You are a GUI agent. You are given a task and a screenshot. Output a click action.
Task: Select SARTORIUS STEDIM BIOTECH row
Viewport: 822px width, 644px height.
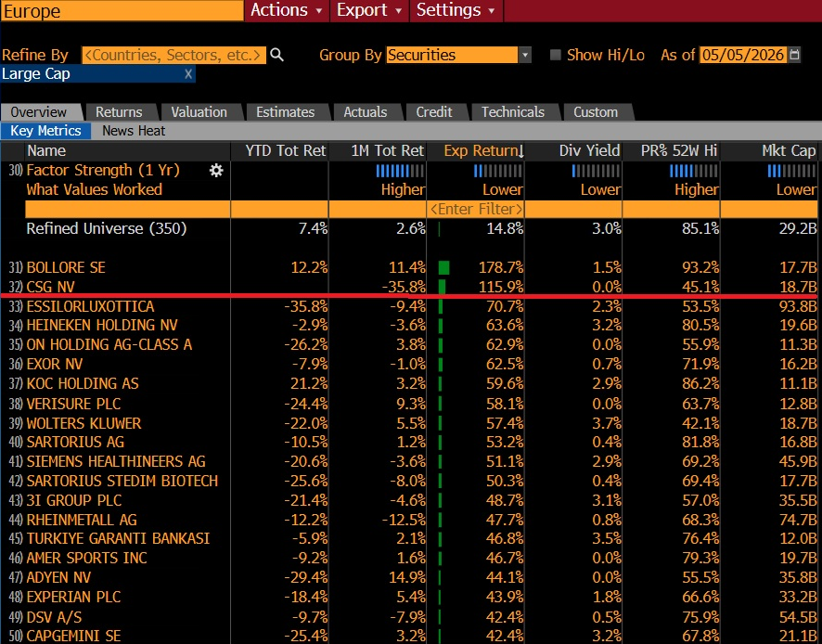coord(409,481)
